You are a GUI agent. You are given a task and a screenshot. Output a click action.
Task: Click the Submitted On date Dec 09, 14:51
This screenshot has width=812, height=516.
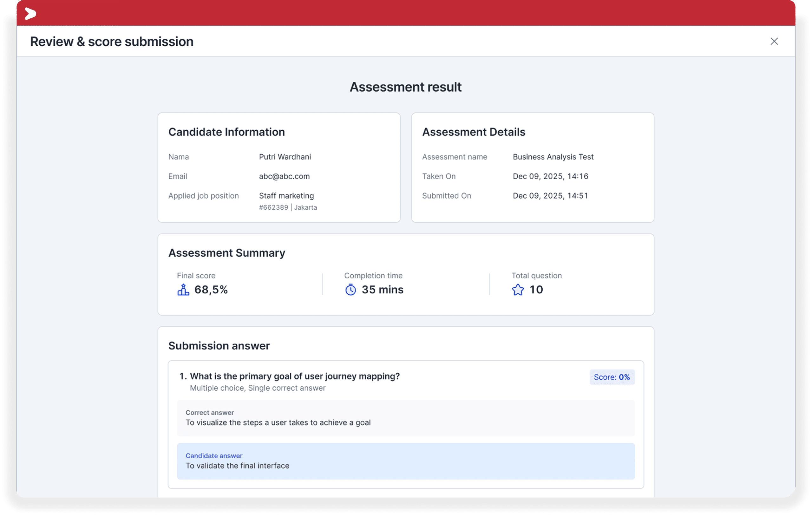click(550, 196)
